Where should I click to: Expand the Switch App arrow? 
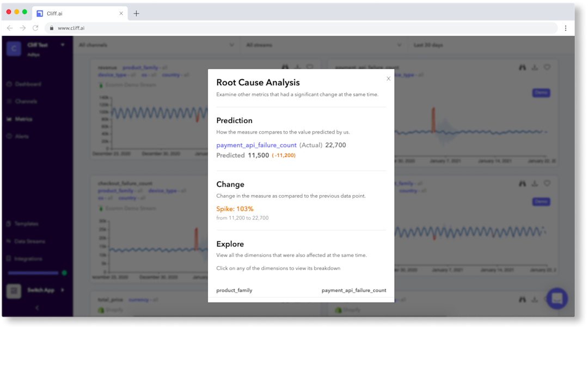(x=63, y=290)
